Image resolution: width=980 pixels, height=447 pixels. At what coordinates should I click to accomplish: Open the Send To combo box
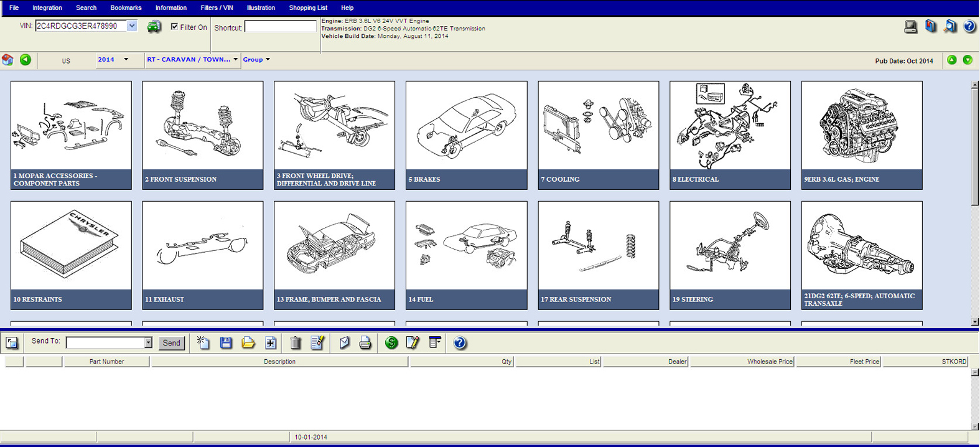pyautogui.click(x=147, y=342)
